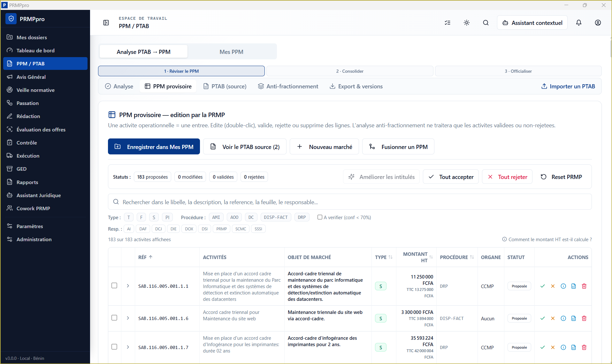Screen dimensions: 612x364
Task: Show info for row SAB.116.005.001.1.6
Action: [563, 318]
